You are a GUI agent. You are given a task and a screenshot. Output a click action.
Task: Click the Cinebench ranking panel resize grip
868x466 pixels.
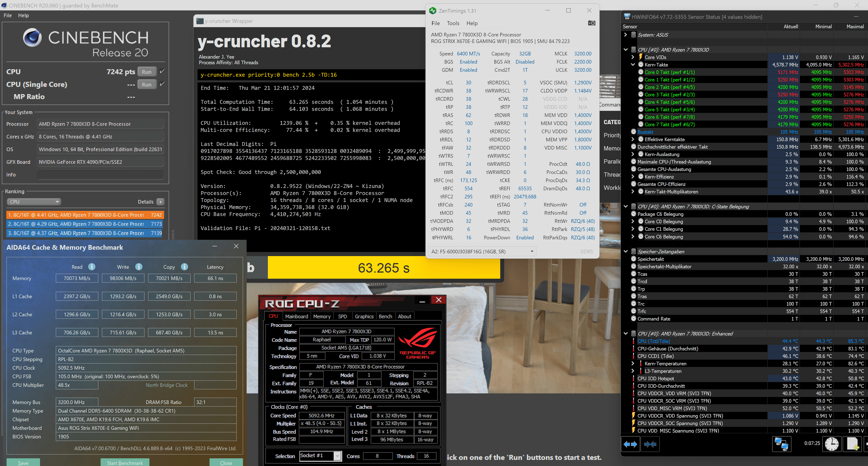(173, 234)
